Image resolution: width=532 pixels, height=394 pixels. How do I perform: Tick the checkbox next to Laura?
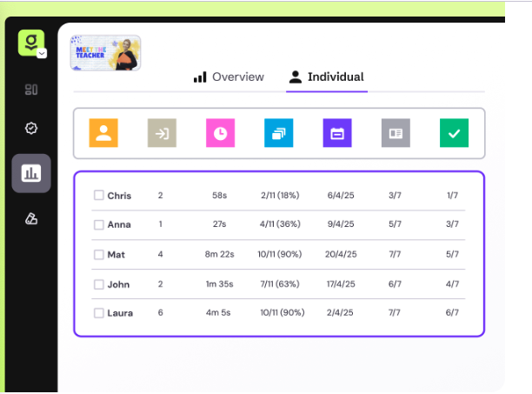(99, 313)
